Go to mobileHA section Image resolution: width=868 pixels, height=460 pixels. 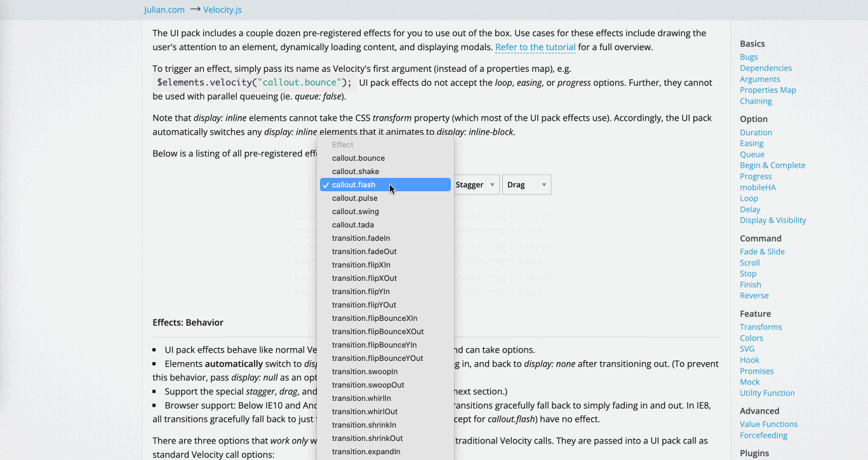pyautogui.click(x=758, y=187)
